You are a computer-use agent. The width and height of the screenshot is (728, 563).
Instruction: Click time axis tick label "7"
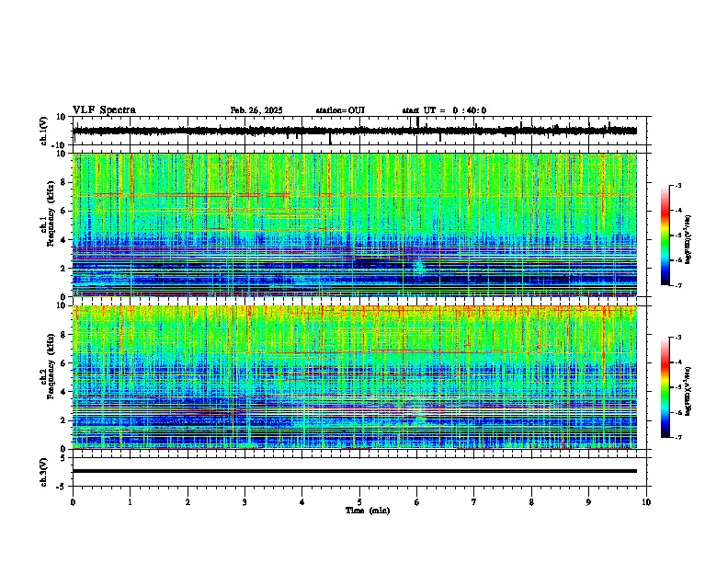click(x=474, y=502)
